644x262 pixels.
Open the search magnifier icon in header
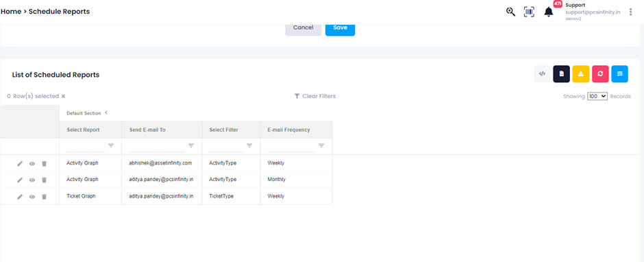(510, 12)
